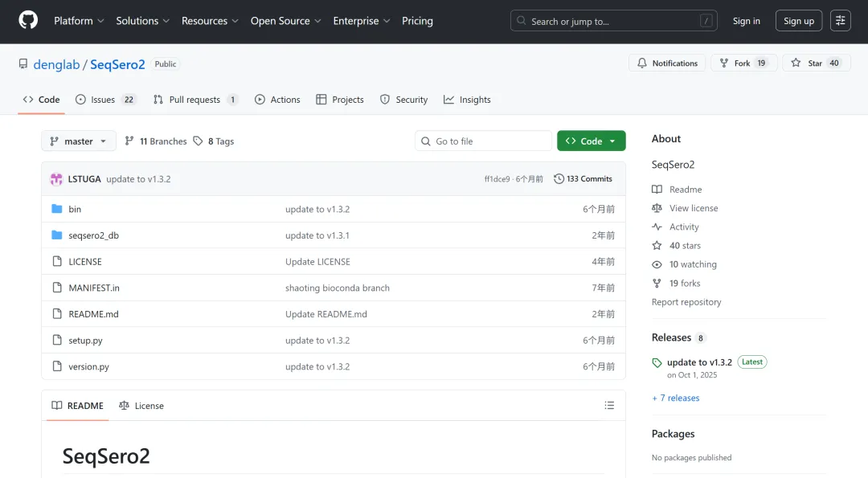This screenshot has width=868, height=478.
Task: Open the Releases heading link
Action: [678, 337]
